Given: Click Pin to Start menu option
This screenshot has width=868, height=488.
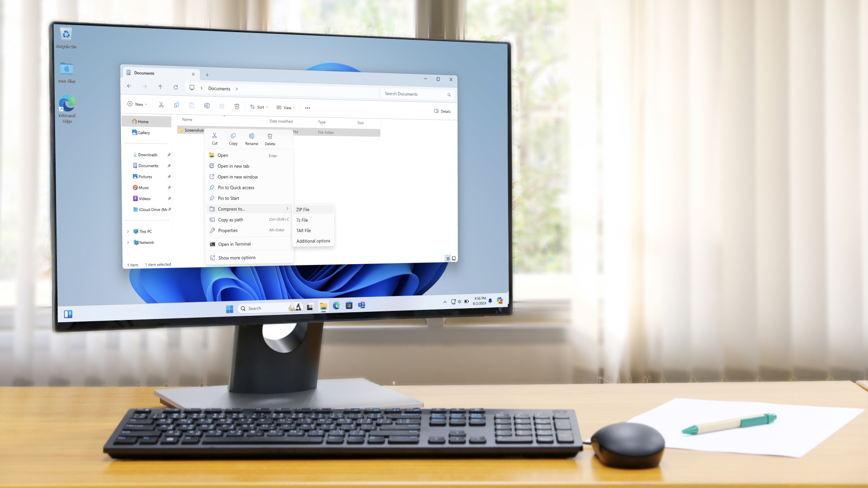Looking at the screenshot, I should pos(229,198).
